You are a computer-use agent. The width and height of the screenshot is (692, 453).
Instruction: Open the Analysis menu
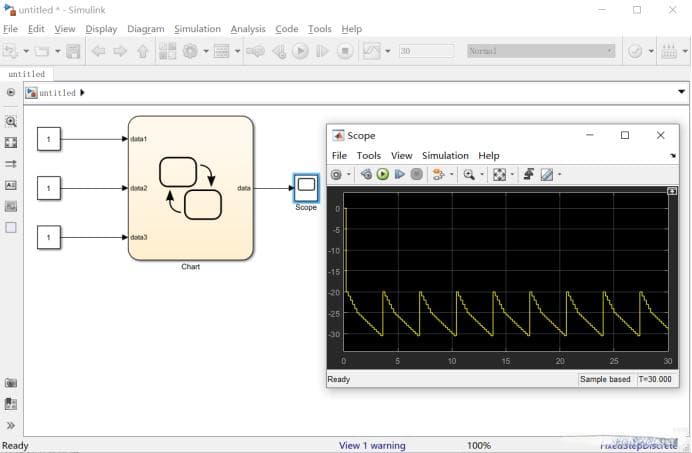(248, 29)
